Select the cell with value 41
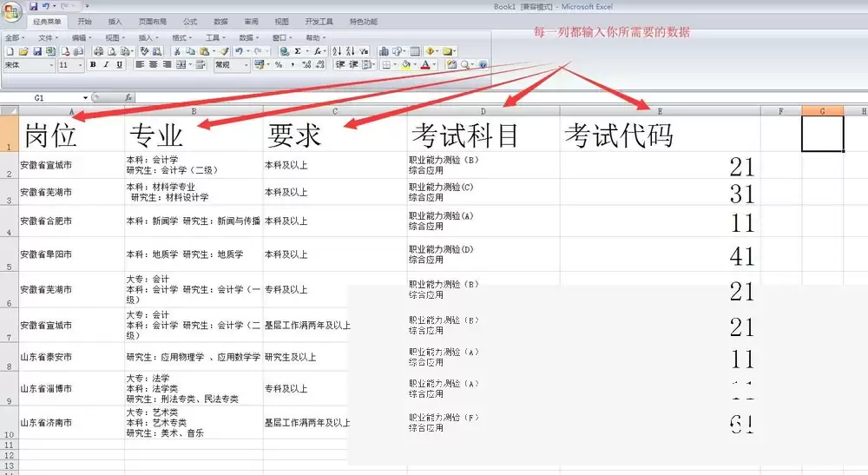Viewport: 868px width, 475px height. 660,254
